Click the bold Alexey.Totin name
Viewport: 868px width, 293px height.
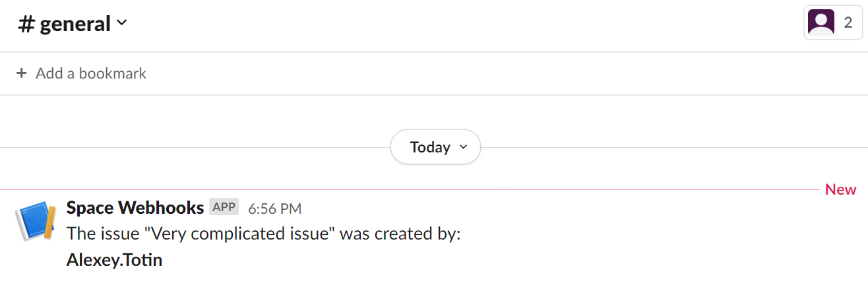(x=115, y=260)
